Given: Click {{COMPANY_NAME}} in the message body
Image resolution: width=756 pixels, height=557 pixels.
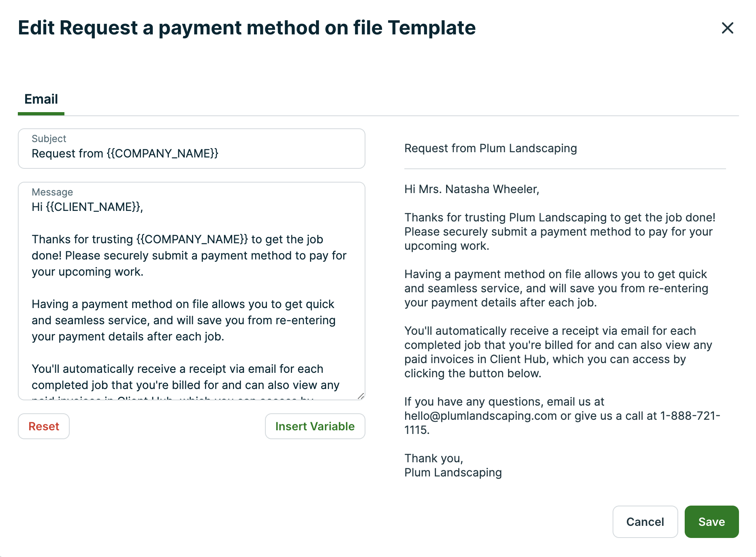Looking at the screenshot, I should [192, 240].
